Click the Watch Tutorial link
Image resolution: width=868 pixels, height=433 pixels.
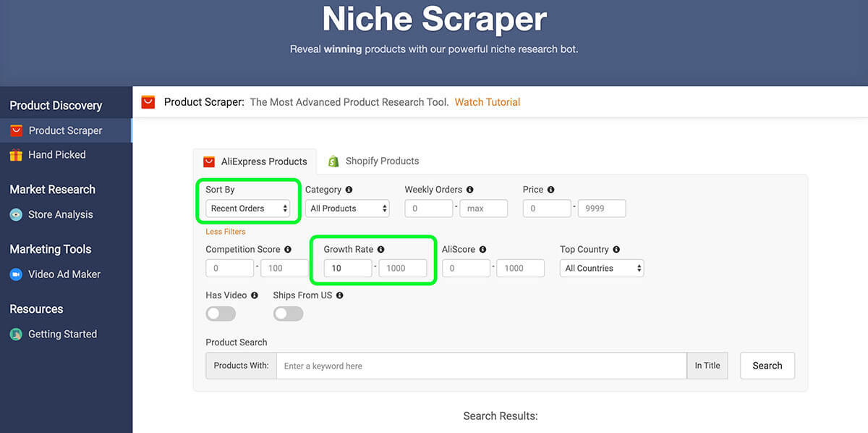(x=488, y=102)
